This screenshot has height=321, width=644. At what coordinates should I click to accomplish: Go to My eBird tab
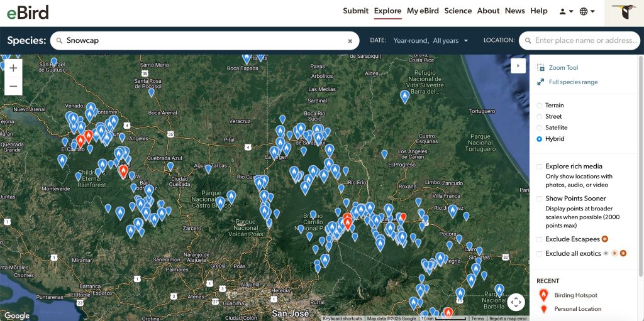tap(423, 11)
